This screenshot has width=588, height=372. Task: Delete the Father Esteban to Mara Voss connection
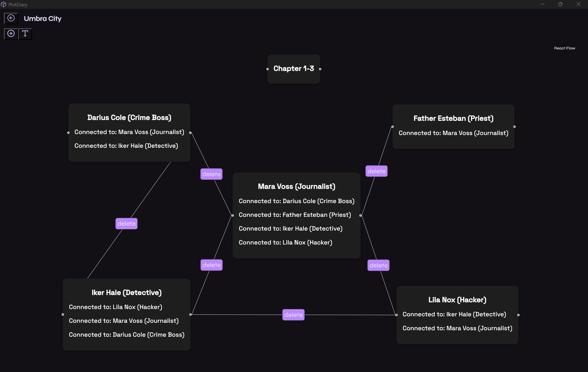[x=376, y=171]
